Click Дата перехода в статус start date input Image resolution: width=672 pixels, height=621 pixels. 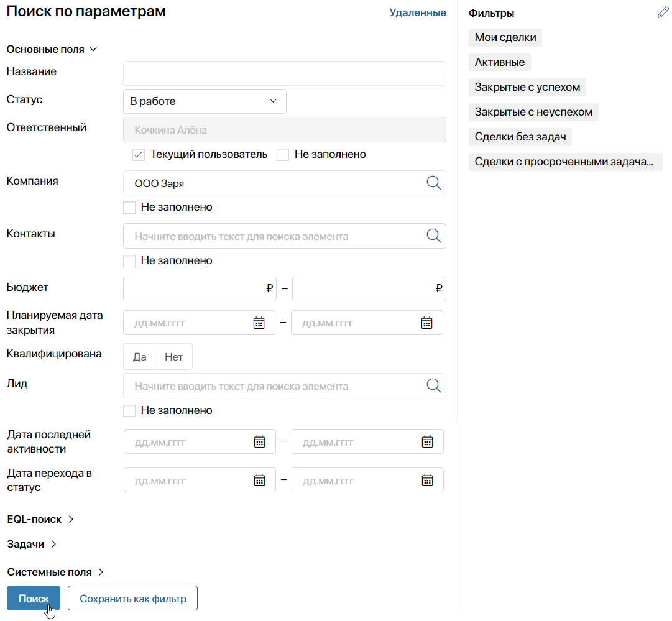pos(200,480)
